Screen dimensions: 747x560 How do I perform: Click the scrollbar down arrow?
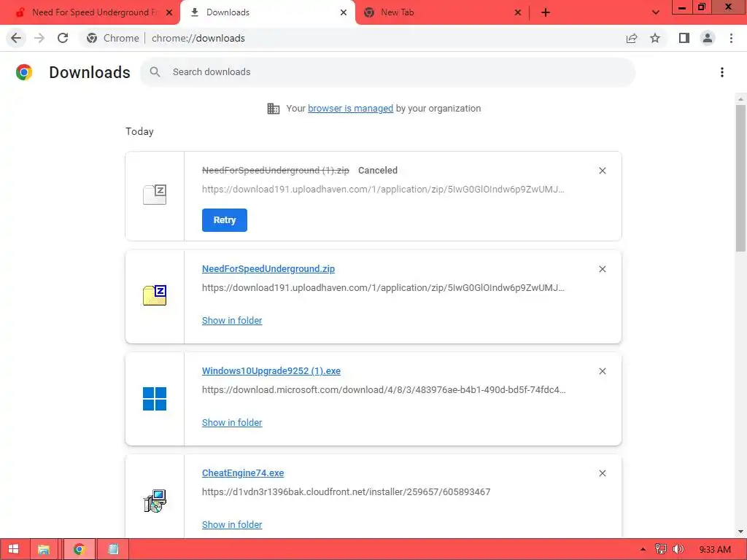coord(741,532)
